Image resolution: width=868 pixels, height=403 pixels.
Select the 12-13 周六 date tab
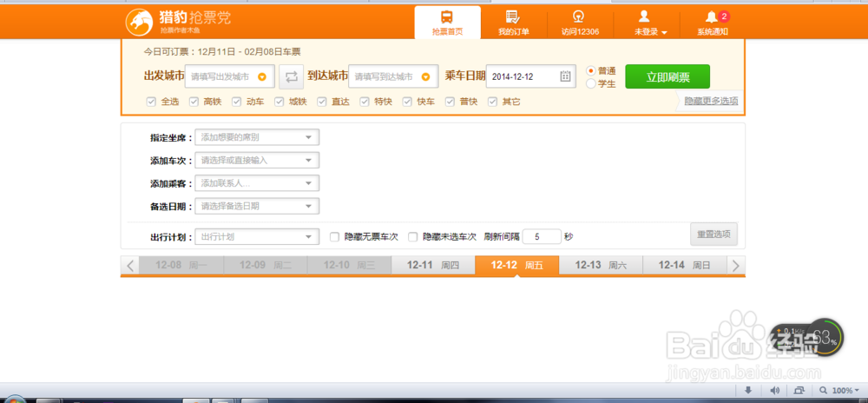[601, 266]
